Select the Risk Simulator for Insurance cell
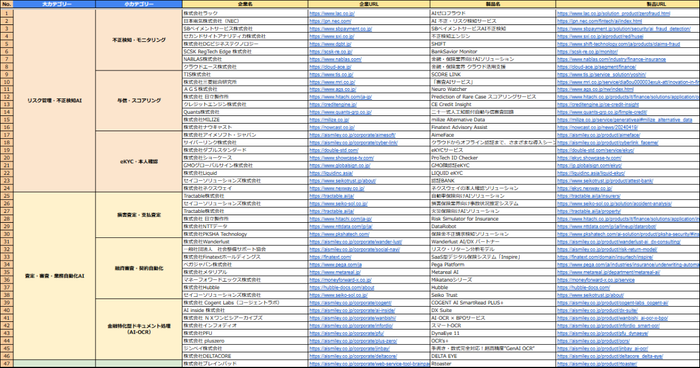Image resolution: width=700 pixels, height=368 pixels. pos(493,219)
